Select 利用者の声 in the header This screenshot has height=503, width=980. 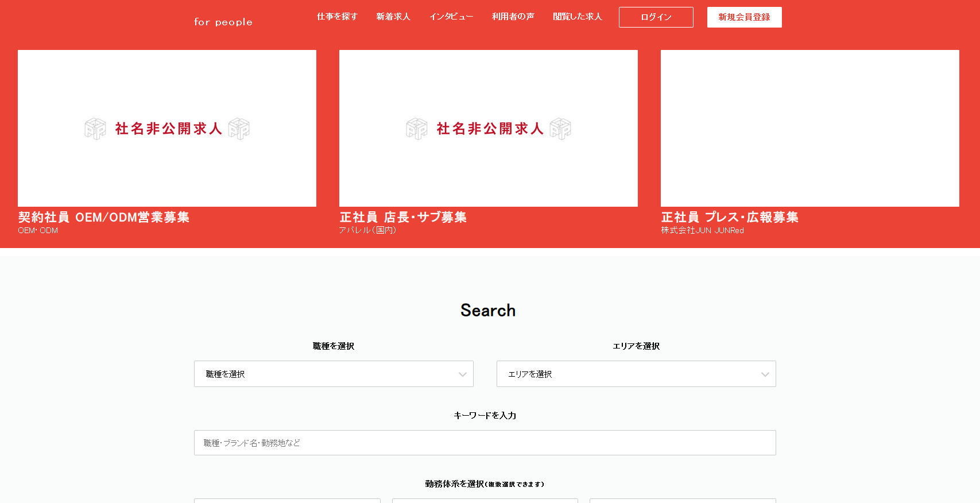(513, 17)
